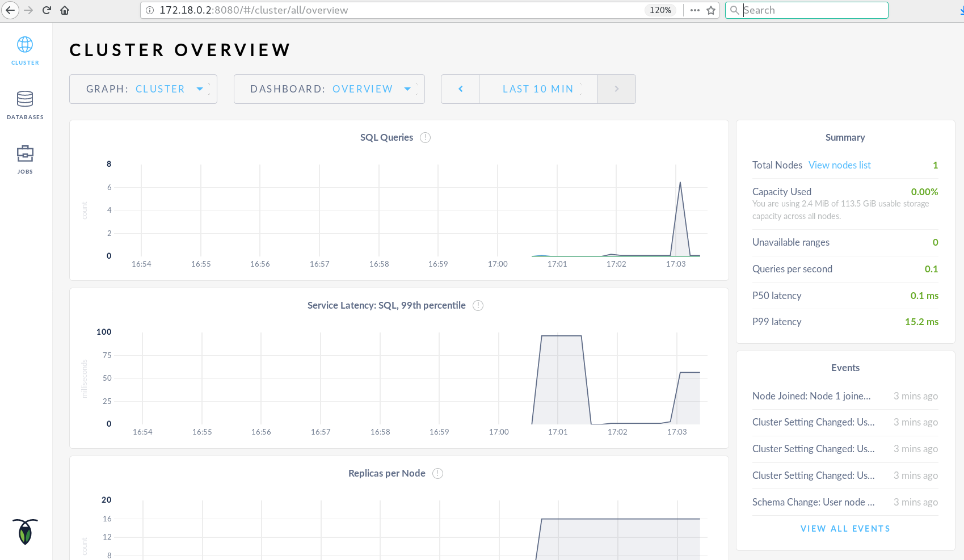
Task: Click SQL Queries info tooltip icon
Action: [425, 137]
